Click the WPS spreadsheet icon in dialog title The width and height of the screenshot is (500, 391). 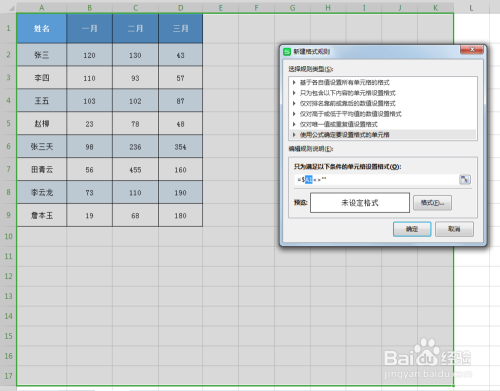(287, 52)
